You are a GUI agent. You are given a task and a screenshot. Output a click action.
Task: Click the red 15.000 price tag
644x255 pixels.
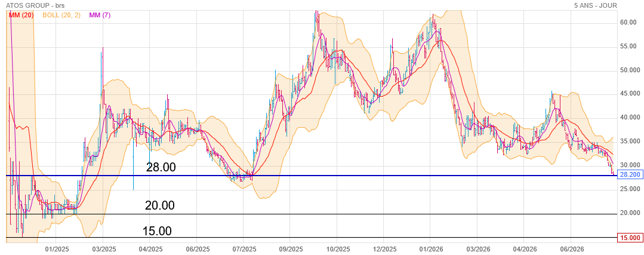630,237
